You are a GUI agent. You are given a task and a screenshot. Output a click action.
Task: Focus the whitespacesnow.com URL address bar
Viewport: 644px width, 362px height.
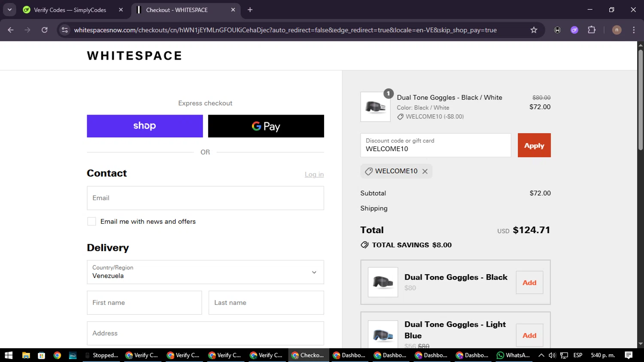click(x=285, y=30)
